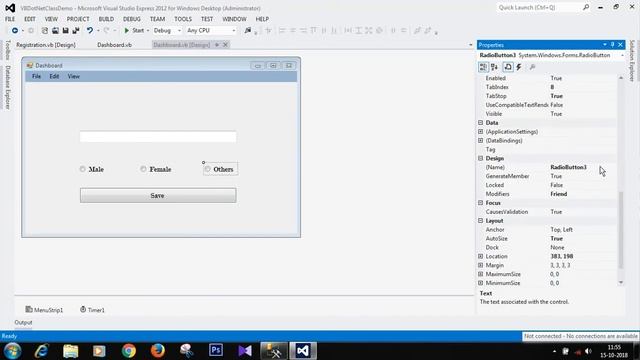Switch to Dashboard.vb code tab
The height and width of the screenshot is (360, 640).
114,45
